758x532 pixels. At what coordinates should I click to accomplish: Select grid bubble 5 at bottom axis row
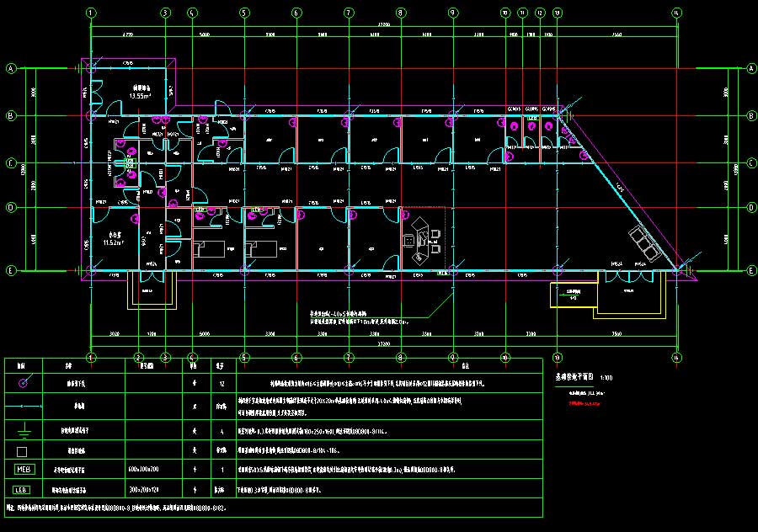pyautogui.click(x=244, y=357)
